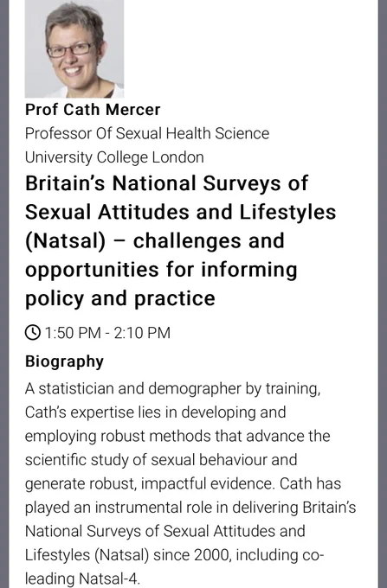
Task: Select the 1:50 PM - 2:10 PM slot
Action: pos(107,333)
